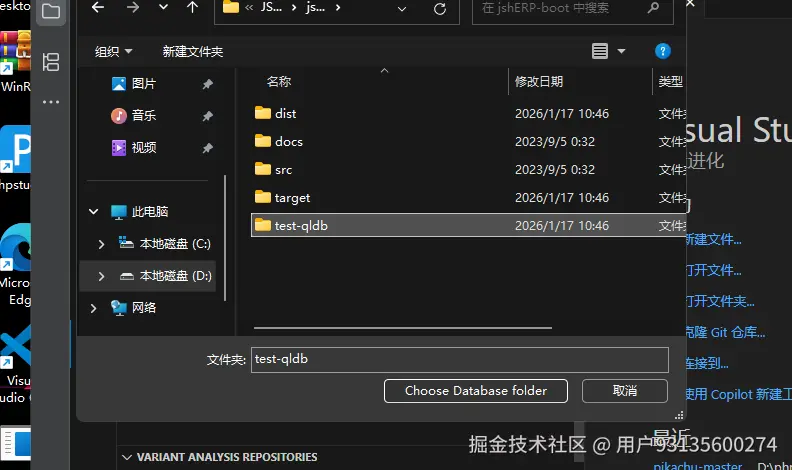Image resolution: width=792 pixels, height=470 pixels.
Task: Click 新建文件 link in VS Code welcome
Action: pos(713,239)
